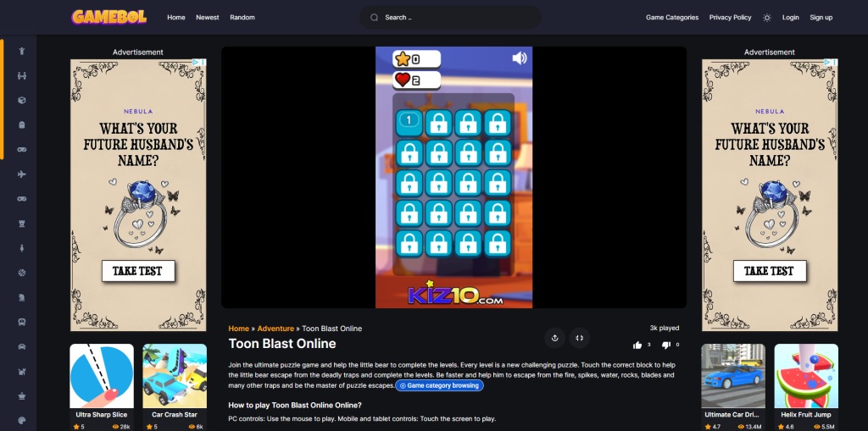The image size is (868, 431).
Task: Click the Toon Blast Online heading
Action: tap(282, 344)
